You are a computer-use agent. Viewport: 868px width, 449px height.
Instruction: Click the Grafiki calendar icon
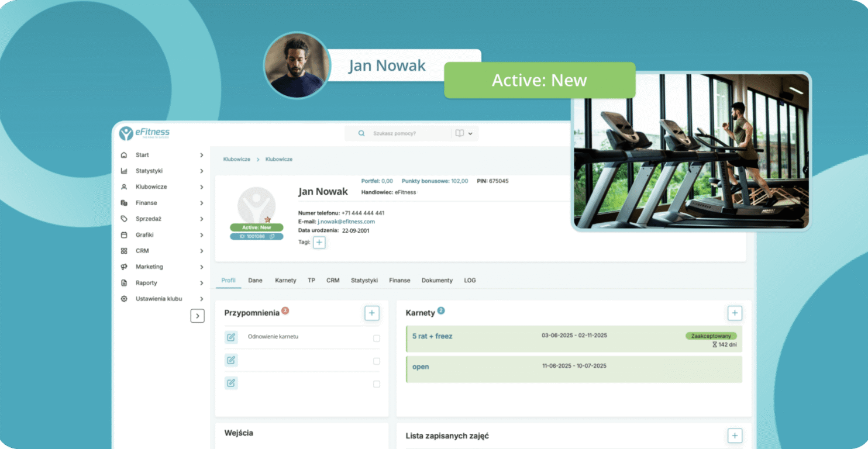click(x=123, y=235)
